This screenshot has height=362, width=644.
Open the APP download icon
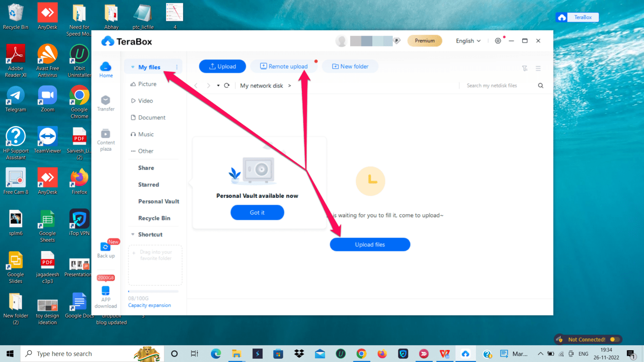[x=106, y=297]
